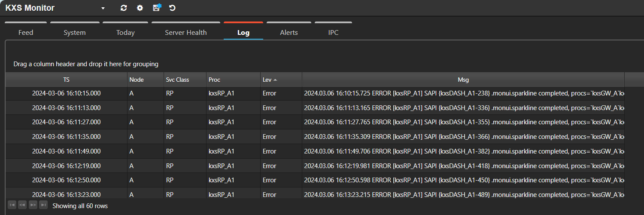Click Error level cell in 16:12:19 row
Image resolution: width=644 pixels, height=215 pixels.
(281, 166)
